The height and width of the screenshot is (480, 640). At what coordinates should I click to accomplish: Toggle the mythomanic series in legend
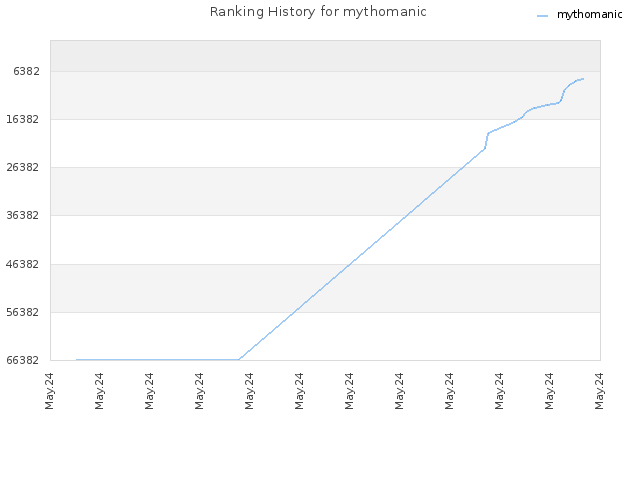(x=589, y=15)
